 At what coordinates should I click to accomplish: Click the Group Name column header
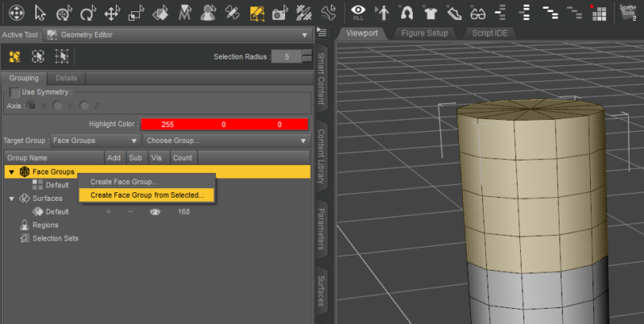point(54,158)
